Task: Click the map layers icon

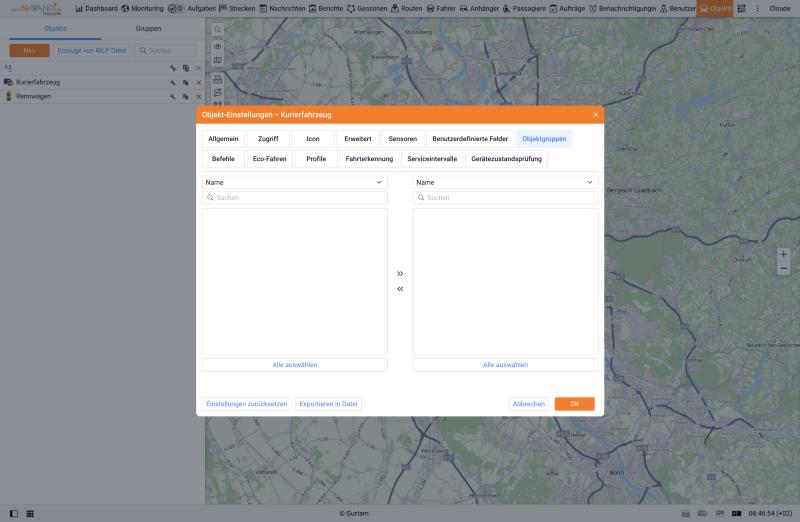Action: tap(217, 60)
